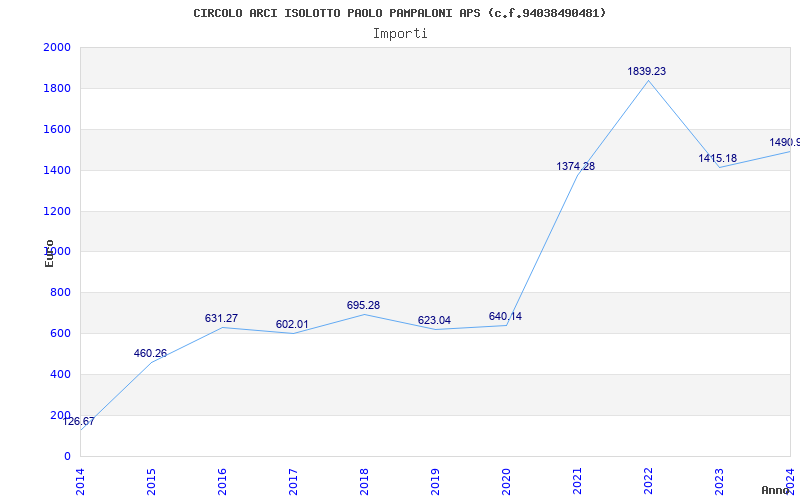Click the 'Anno' x-axis title
Viewport: 800px width, 500px height.
click(775, 490)
